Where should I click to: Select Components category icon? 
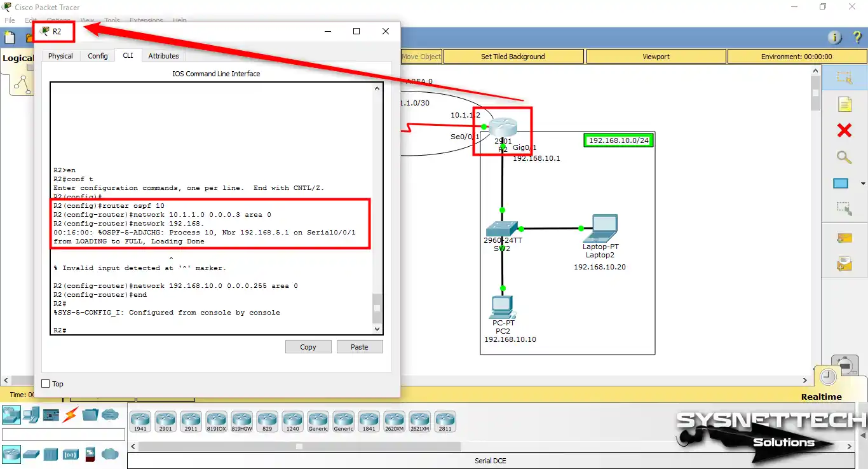[x=51, y=415]
